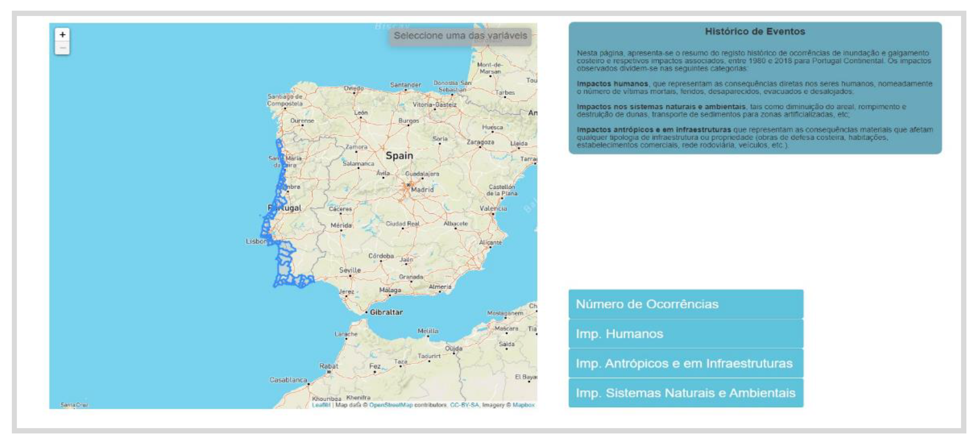The image size is (980, 445).
Task: Open the Leaflet attribution link
Action: pos(321,405)
